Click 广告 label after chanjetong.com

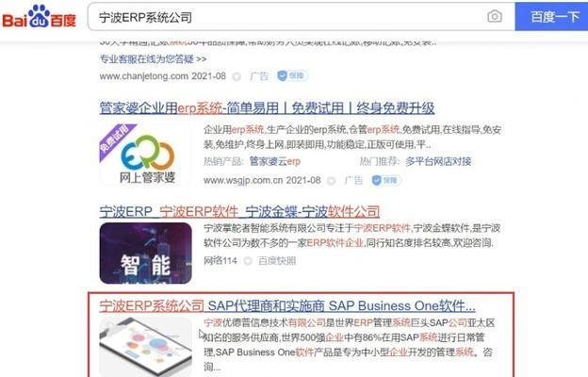pos(259,76)
